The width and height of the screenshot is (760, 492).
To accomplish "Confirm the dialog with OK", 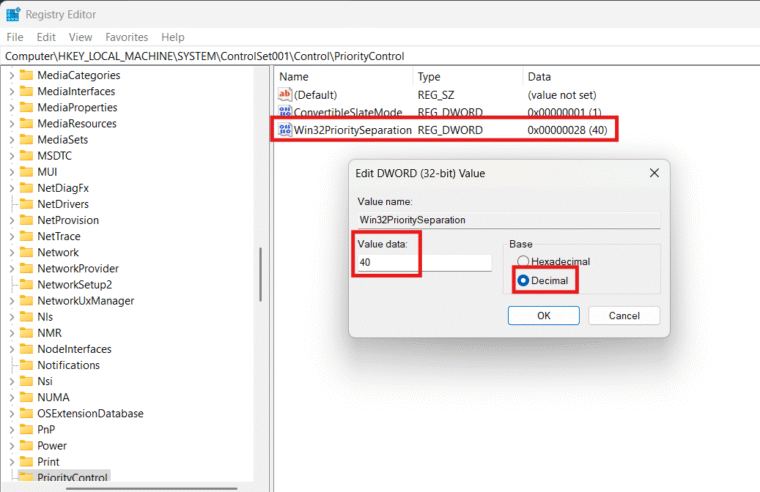I will click(x=543, y=315).
